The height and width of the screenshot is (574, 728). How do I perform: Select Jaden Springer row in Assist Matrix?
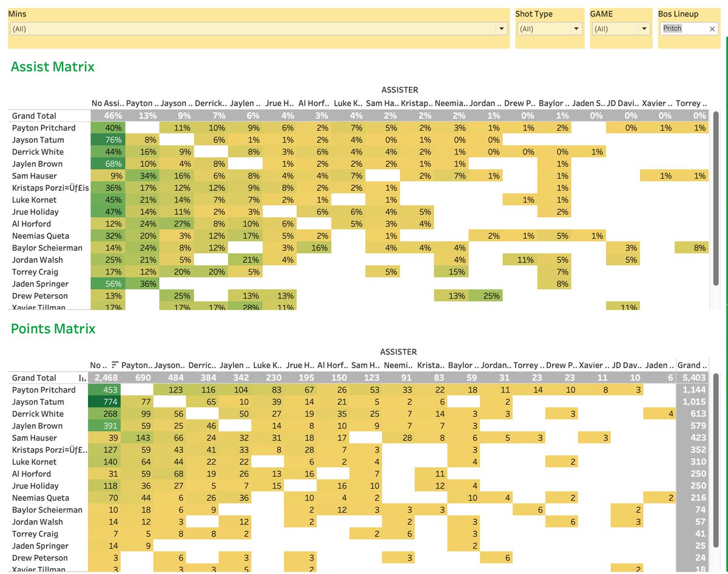[x=40, y=284]
